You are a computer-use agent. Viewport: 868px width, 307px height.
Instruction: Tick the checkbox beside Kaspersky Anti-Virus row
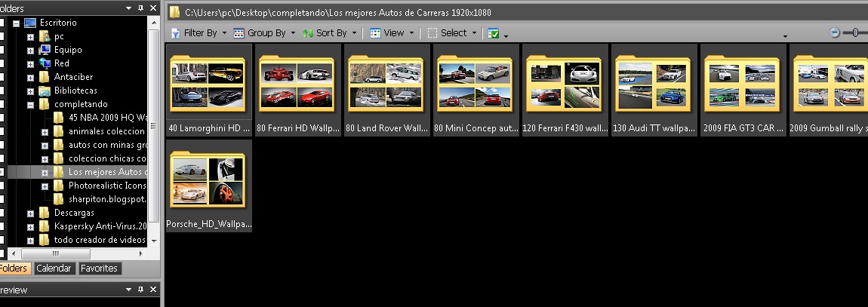tap(1, 226)
